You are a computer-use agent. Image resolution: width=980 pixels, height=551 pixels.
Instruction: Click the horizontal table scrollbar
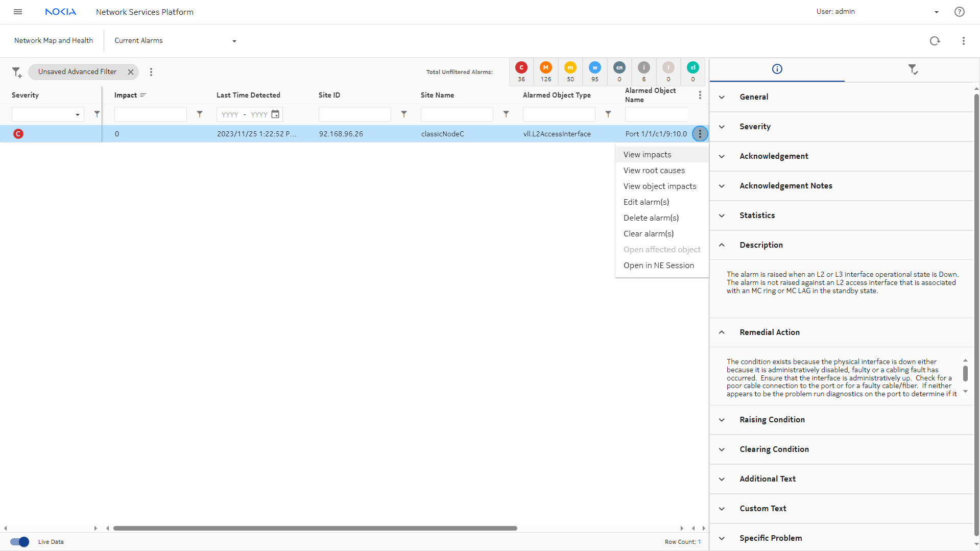315,528
